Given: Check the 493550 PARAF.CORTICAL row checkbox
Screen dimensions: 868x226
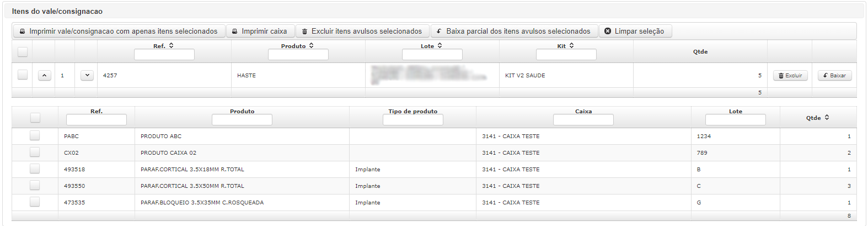Looking at the screenshot, I should pos(35,185).
